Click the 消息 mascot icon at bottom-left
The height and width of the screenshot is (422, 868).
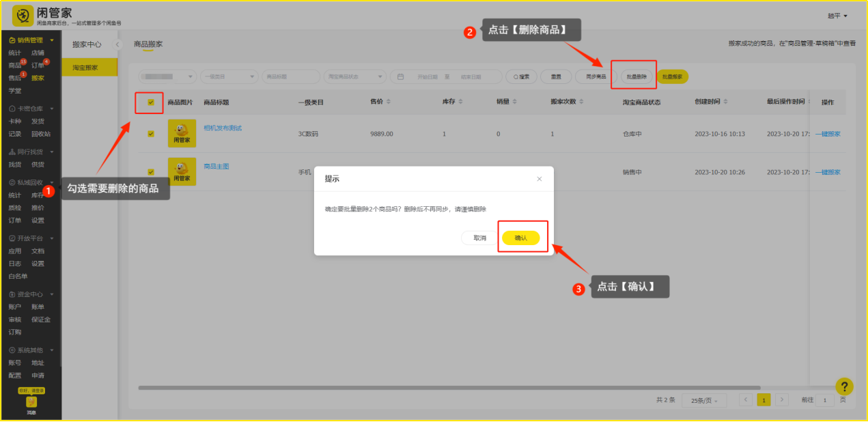click(31, 403)
